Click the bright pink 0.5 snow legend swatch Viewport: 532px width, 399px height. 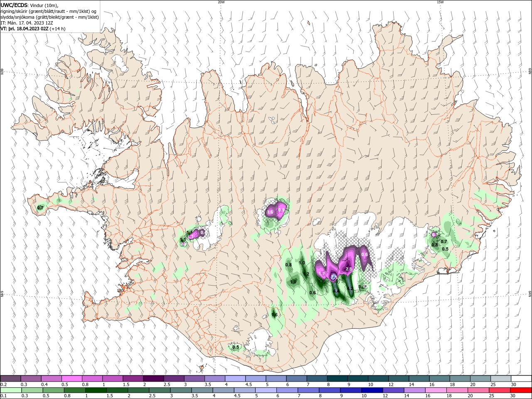click(x=72, y=379)
